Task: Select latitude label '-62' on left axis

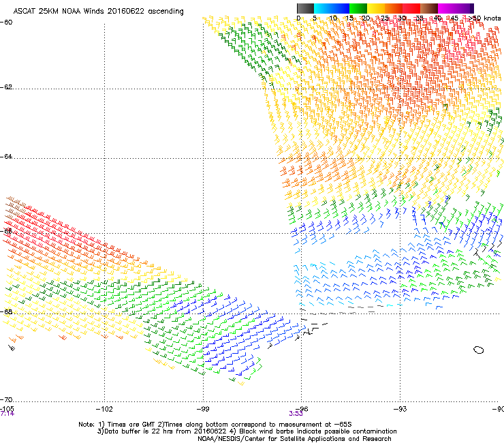Action: pyautogui.click(x=6, y=87)
